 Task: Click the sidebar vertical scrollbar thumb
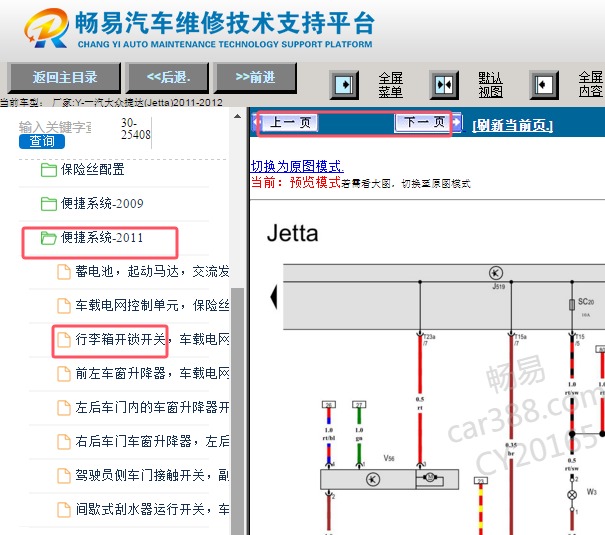click(x=237, y=411)
